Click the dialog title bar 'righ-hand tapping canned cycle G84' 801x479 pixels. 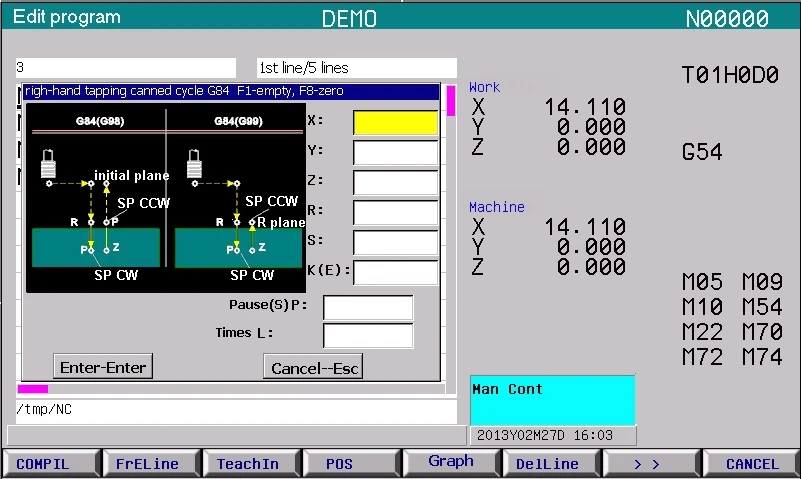(x=231, y=91)
